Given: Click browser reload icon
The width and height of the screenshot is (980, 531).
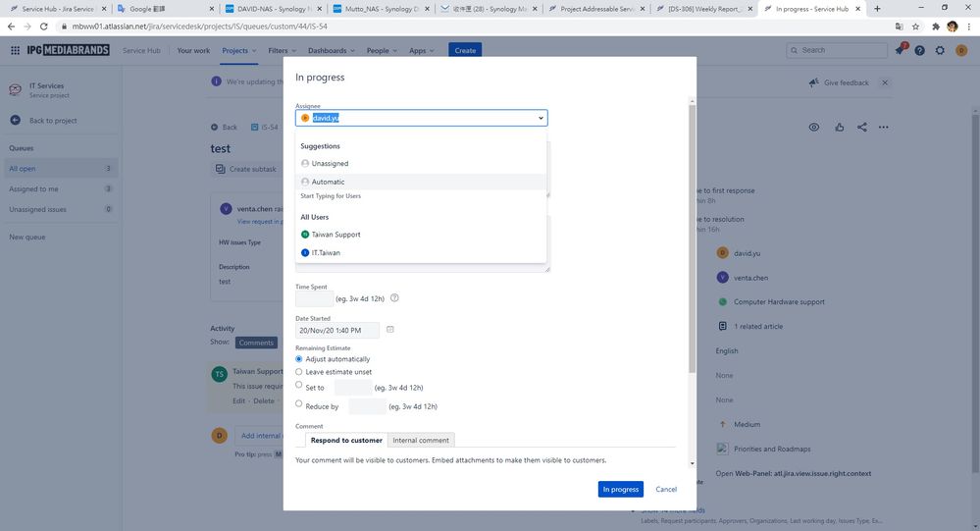Looking at the screenshot, I should (x=44, y=27).
